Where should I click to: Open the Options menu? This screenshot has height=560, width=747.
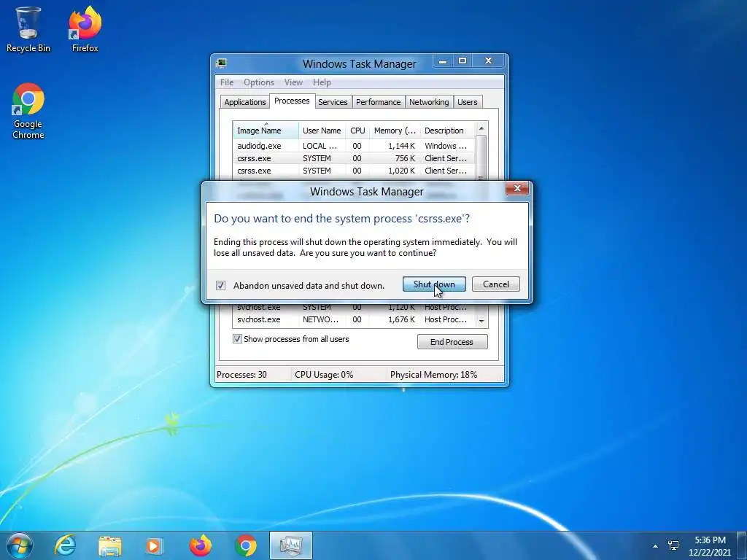pyautogui.click(x=259, y=82)
